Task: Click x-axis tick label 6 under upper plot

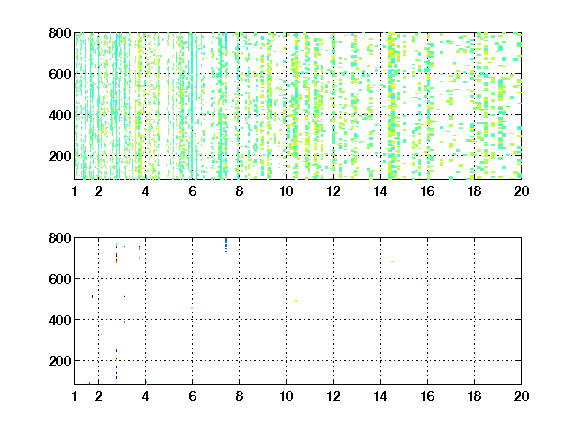Action: tap(192, 191)
